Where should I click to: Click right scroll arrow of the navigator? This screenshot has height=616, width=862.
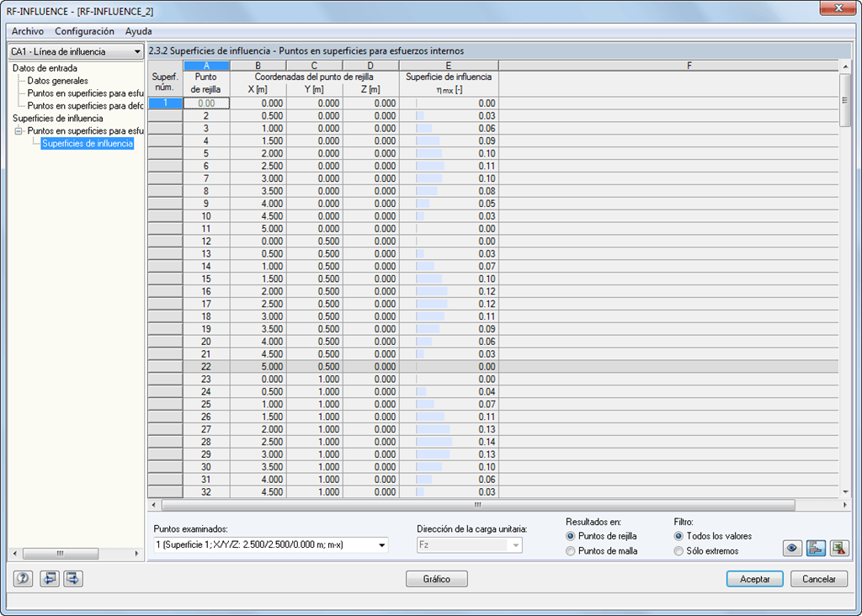(136, 554)
